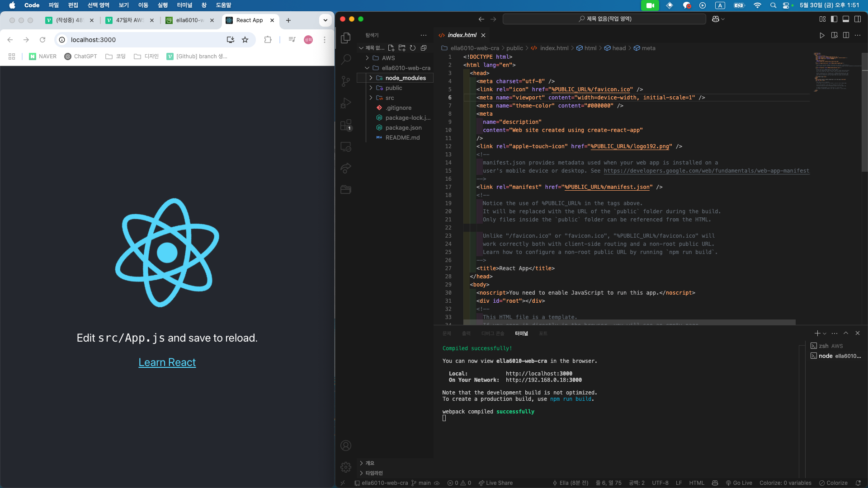Screen dimensions: 868x488
Task: Open the Manage gear in VS Code
Action: tap(346, 467)
